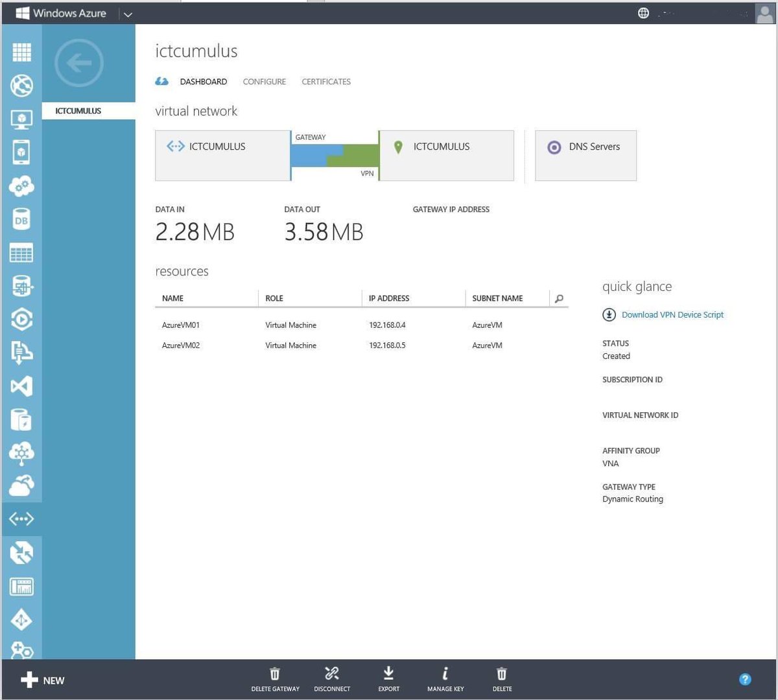Open Mobile Services phone icon in sidebar
The height and width of the screenshot is (700, 778).
coord(21,152)
